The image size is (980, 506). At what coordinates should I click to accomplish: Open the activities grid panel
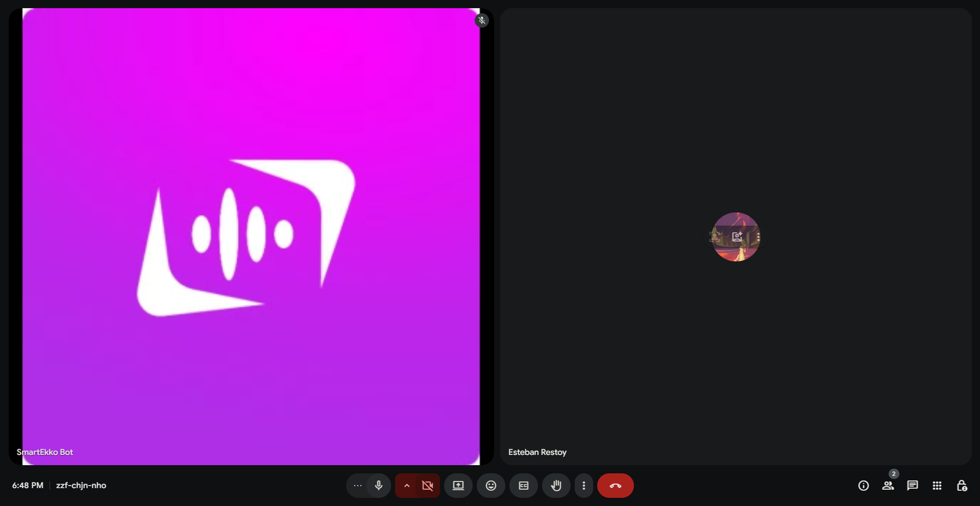(937, 486)
